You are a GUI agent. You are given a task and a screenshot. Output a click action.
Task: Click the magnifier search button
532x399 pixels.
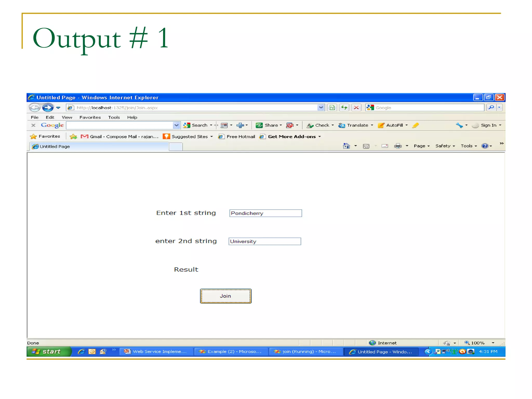click(x=491, y=108)
